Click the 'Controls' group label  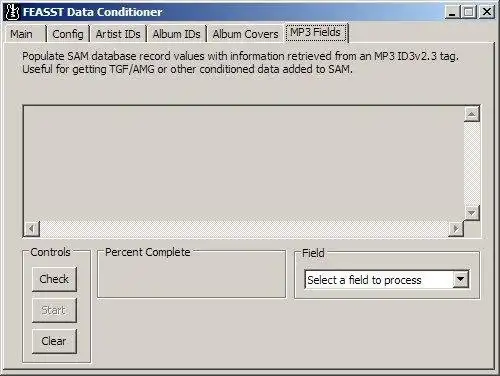[50, 252]
